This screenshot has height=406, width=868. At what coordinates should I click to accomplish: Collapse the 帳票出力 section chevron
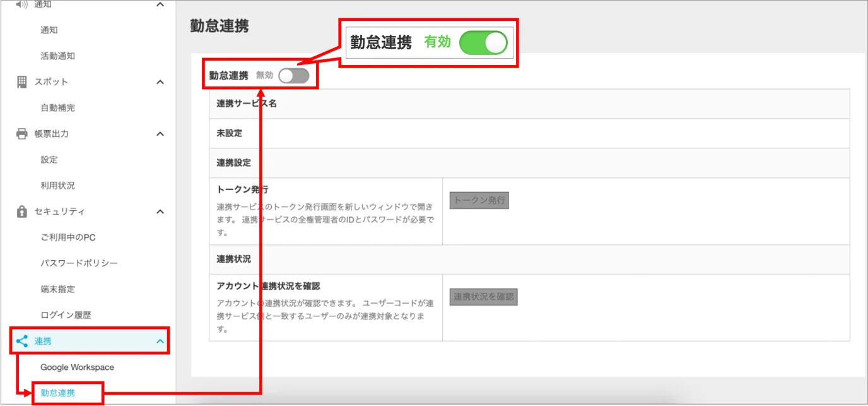(160, 134)
